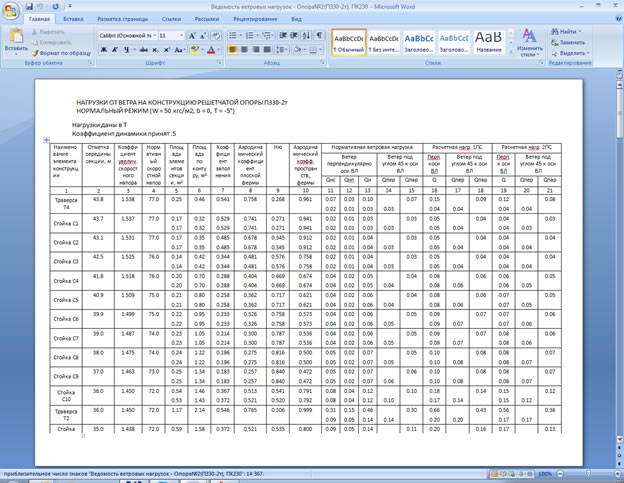Decrease the paragraph indent

coord(283,36)
